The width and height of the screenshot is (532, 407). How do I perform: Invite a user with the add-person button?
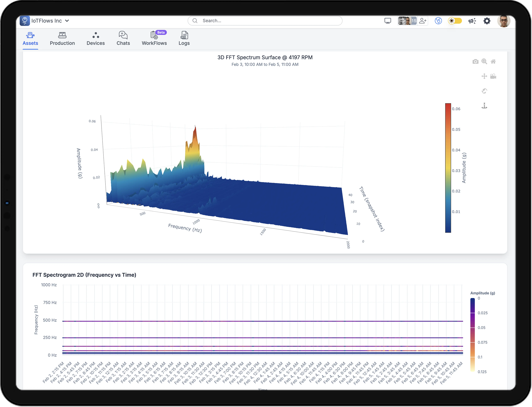tap(423, 21)
